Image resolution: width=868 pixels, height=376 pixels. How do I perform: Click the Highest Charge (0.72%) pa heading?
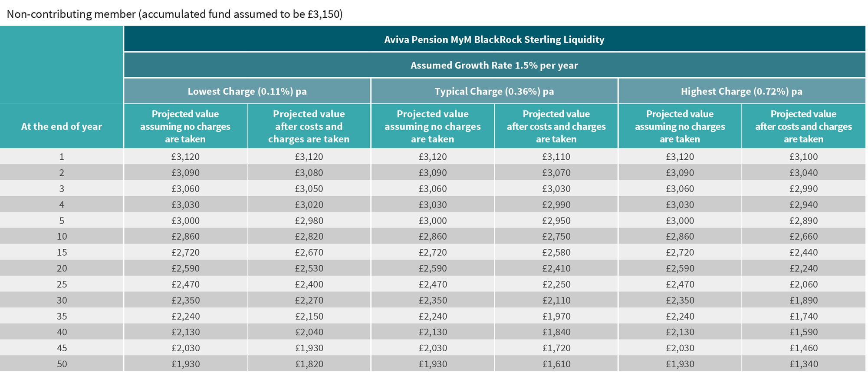742,91
